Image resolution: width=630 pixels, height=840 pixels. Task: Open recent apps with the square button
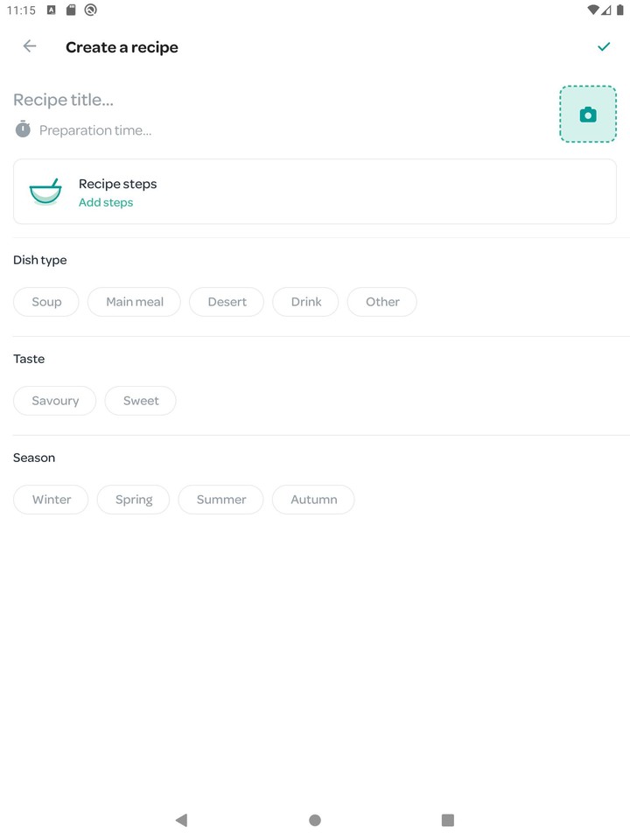pos(448,820)
